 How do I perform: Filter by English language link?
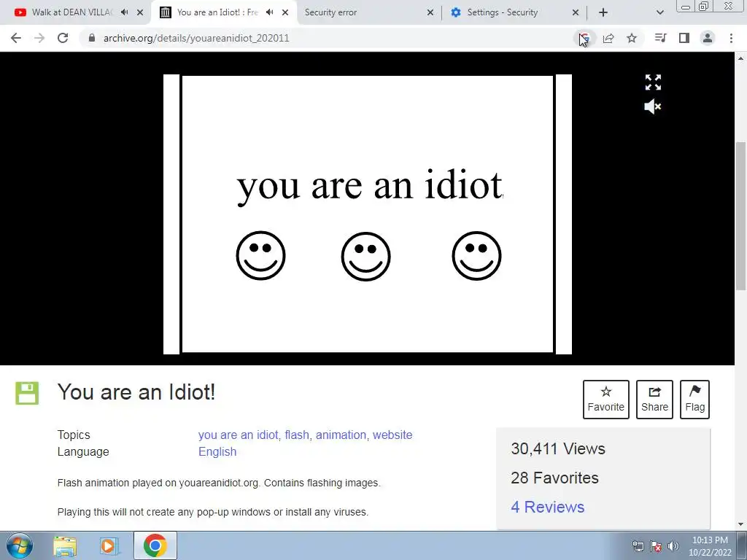(x=217, y=451)
